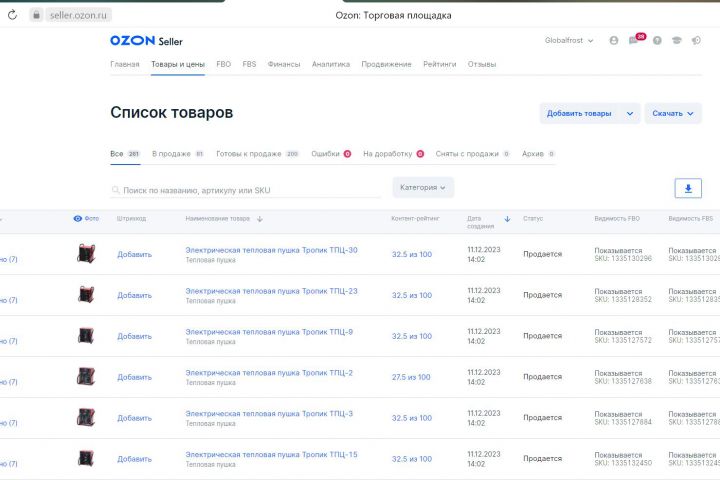Open the graduation cap learning icon
Viewport: 720px width, 480px height.
pos(677,40)
